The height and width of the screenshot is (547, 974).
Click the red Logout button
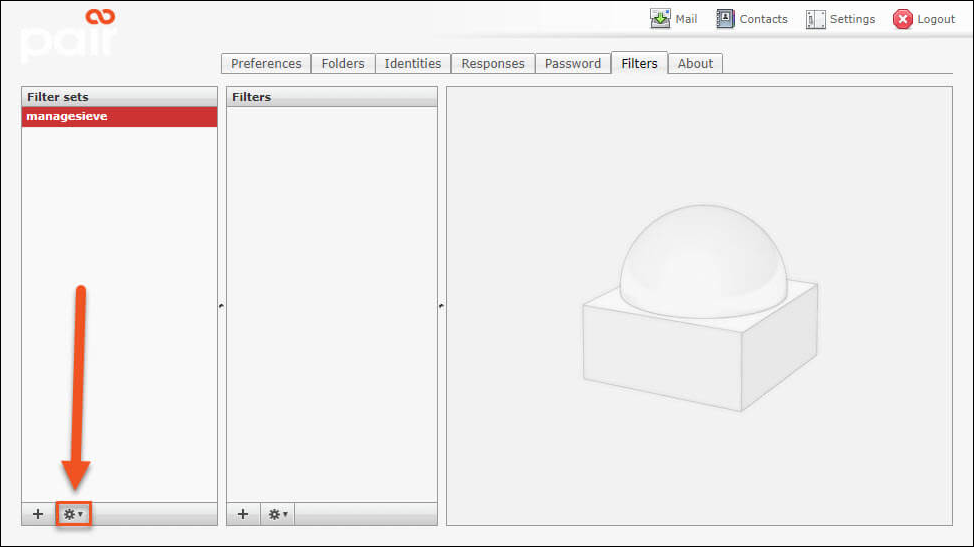924,19
